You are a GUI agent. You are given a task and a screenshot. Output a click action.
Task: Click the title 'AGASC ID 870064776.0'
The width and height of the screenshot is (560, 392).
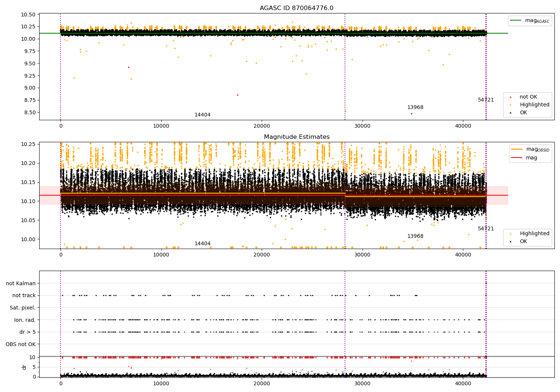[296, 8]
